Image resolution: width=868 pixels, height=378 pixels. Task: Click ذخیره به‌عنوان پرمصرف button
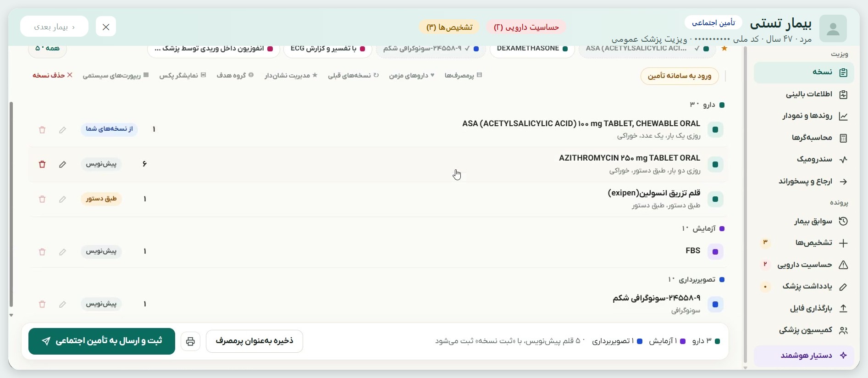(x=254, y=341)
